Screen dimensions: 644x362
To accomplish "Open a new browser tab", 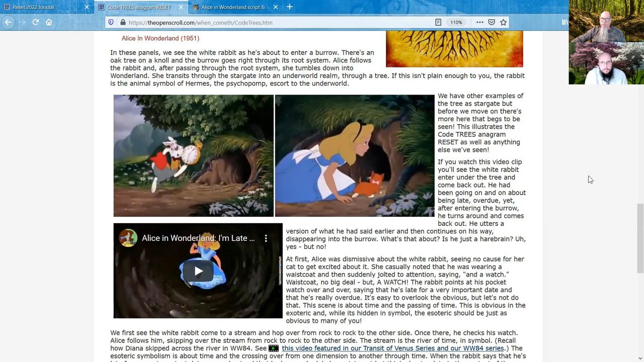I will [x=289, y=7].
